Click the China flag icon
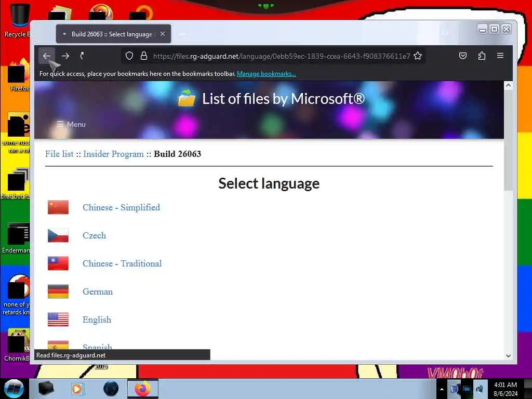Image resolution: width=532 pixels, height=399 pixels. click(58, 207)
